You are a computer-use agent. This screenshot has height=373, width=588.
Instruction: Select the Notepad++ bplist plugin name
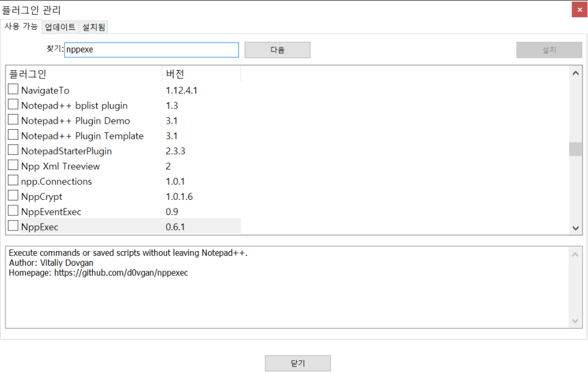74,105
